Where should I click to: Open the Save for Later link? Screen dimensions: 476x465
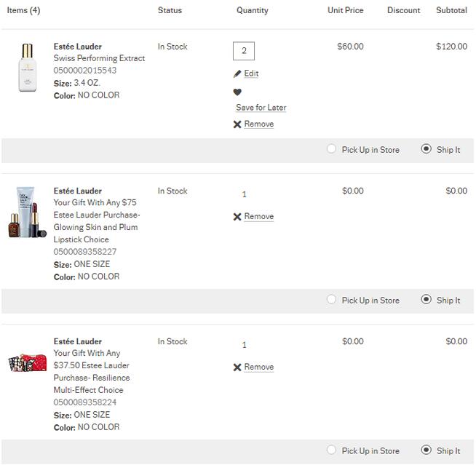pyautogui.click(x=261, y=108)
